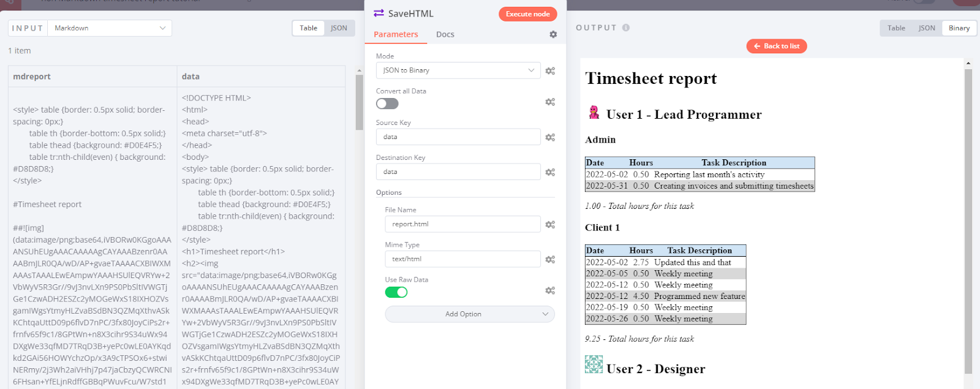This screenshot has width=980, height=389.
Task: Click the 1.00 total hours text
Action: [639, 206]
